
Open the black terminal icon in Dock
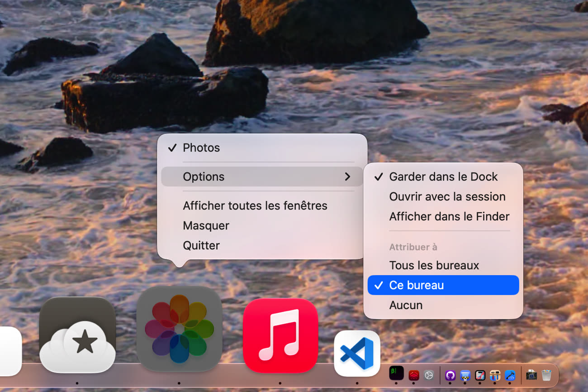[396, 373]
